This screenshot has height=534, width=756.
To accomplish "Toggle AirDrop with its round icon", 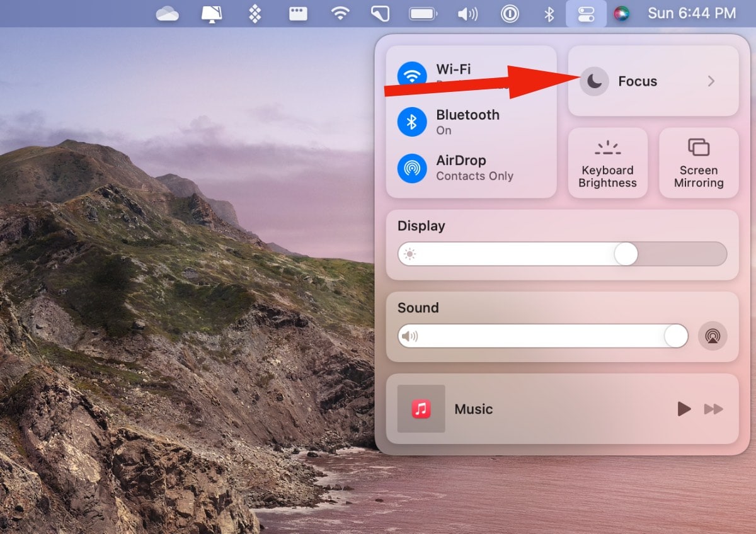I will [412, 168].
